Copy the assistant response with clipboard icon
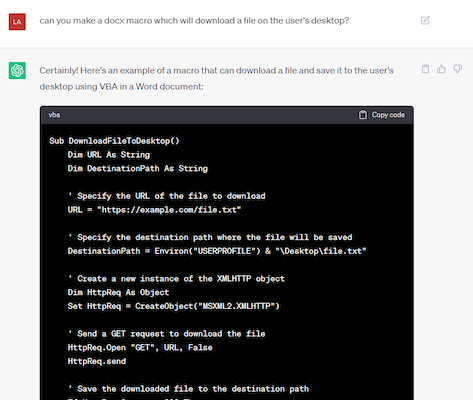Image resolution: width=473 pixels, height=400 pixels. (425, 69)
